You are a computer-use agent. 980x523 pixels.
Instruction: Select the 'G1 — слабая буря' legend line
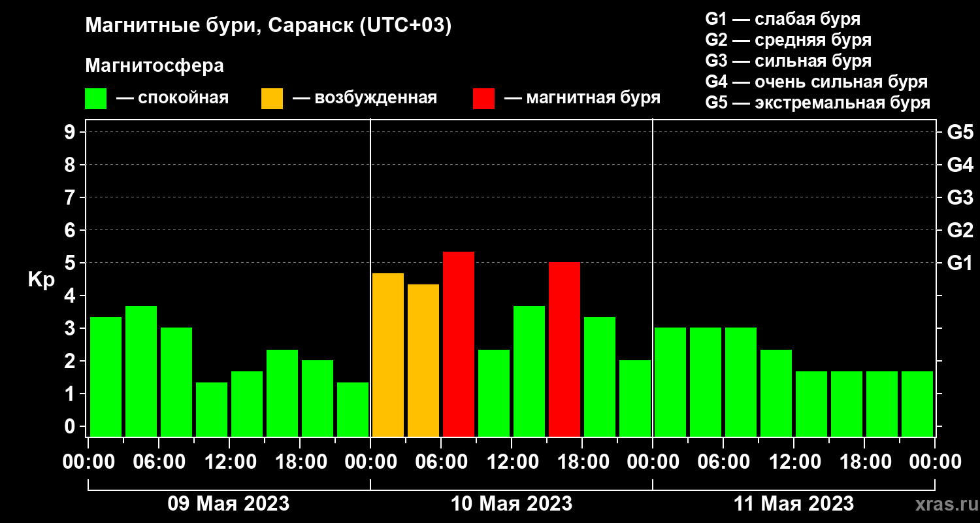point(783,19)
